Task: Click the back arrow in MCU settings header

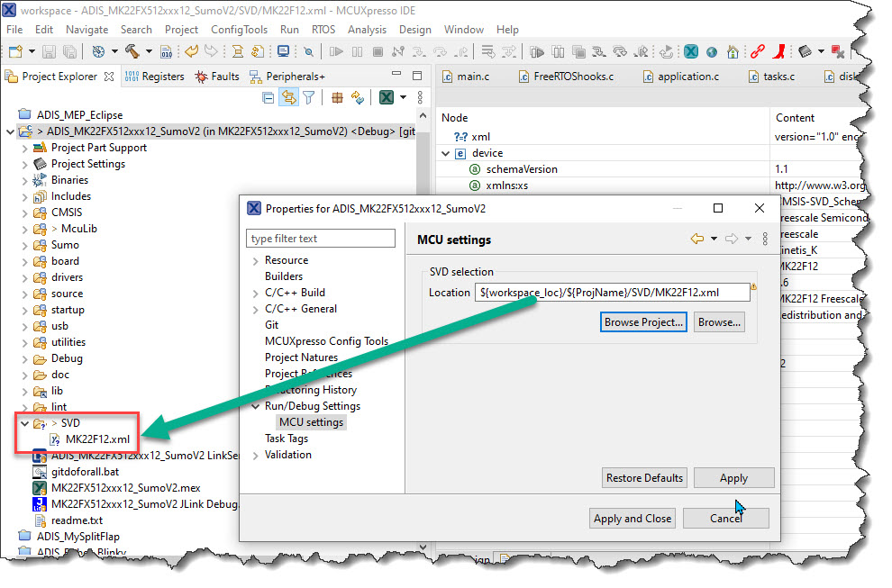Action: click(x=696, y=239)
